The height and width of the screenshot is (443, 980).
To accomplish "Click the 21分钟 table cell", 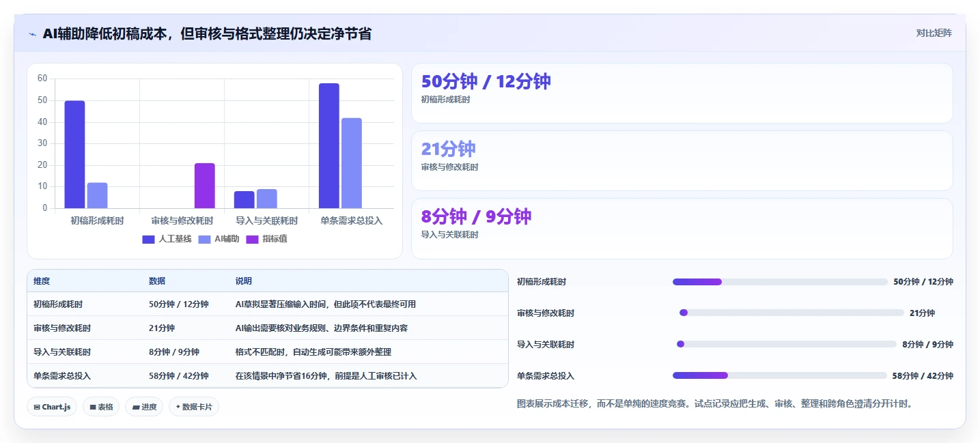I will 162,328.
